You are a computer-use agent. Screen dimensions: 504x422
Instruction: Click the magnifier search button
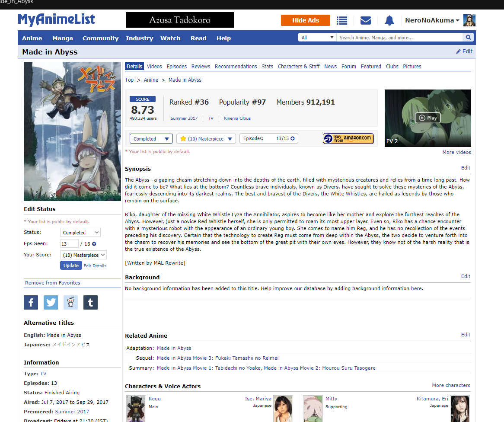[x=468, y=38]
